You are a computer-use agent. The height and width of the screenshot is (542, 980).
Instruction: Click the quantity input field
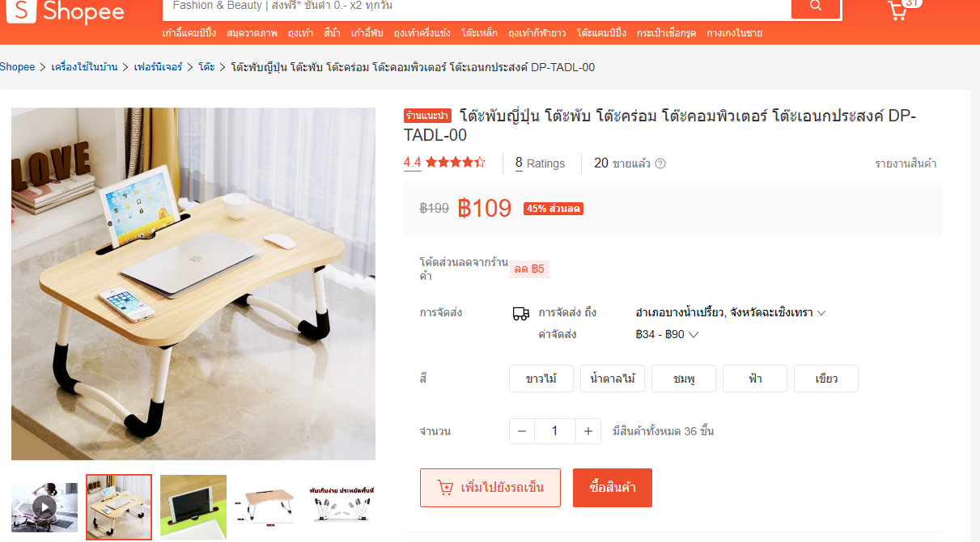click(x=555, y=431)
